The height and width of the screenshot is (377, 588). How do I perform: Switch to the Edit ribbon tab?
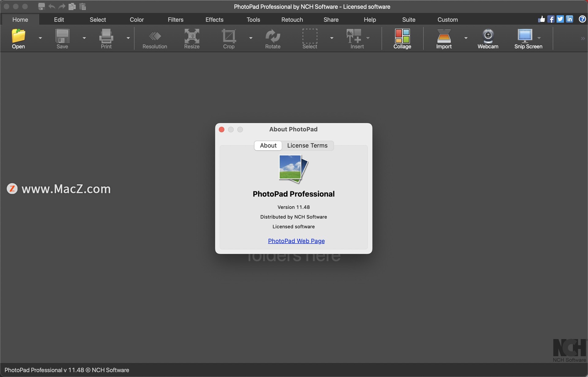tap(59, 20)
